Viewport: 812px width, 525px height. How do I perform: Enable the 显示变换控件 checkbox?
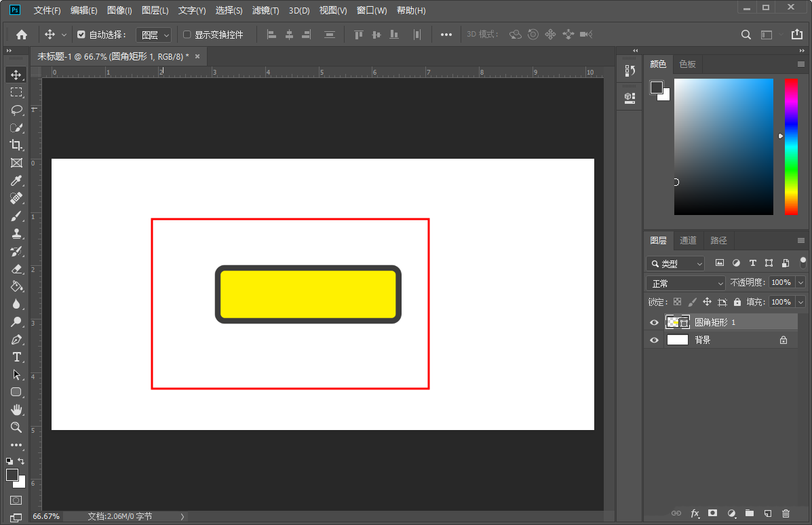[187, 35]
